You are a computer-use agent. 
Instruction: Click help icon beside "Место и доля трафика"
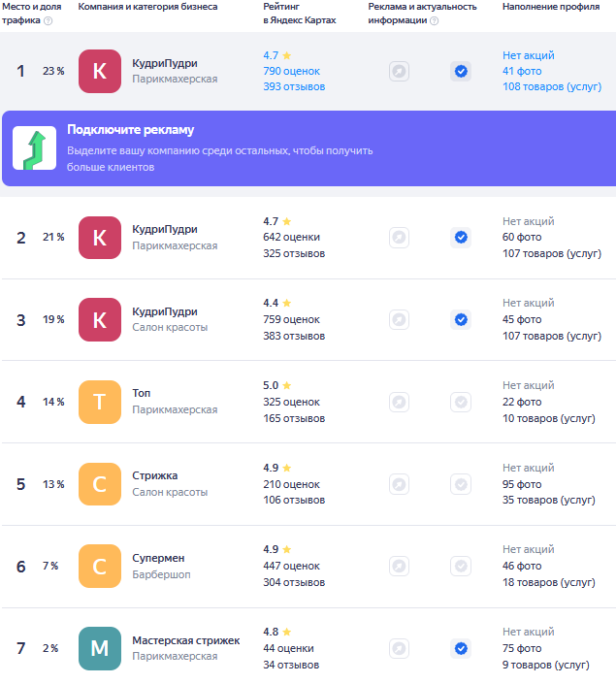pos(49,20)
